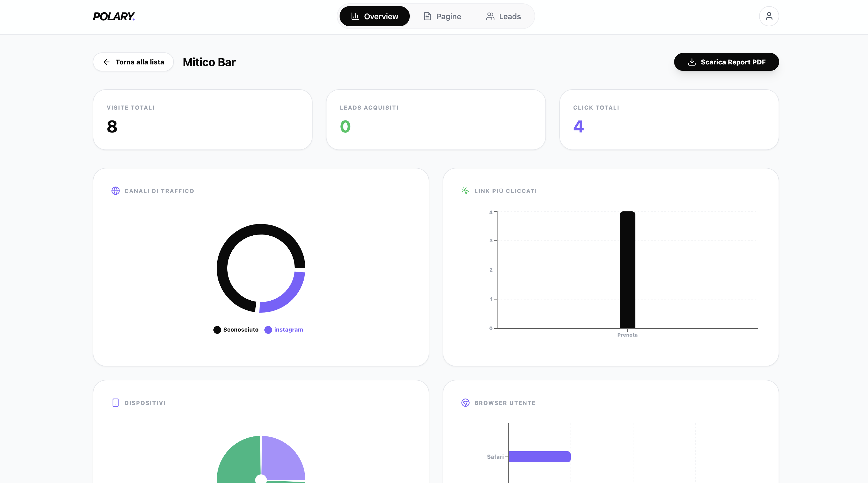The image size is (868, 483).
Task: Click the cursor icon beside Link più cliccati
Action: tap(465, 190)
